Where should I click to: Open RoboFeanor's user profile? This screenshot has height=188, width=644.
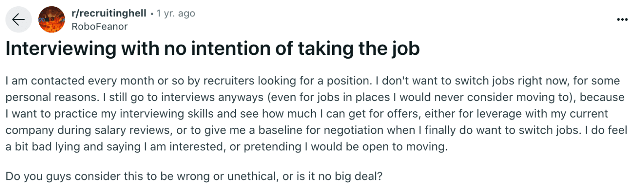coord(100,26)
